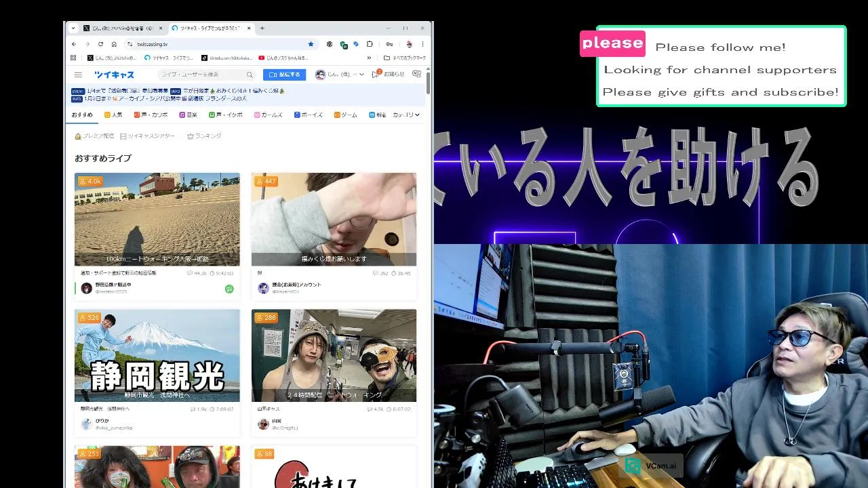Close the X browser tab

coord(161,28)
